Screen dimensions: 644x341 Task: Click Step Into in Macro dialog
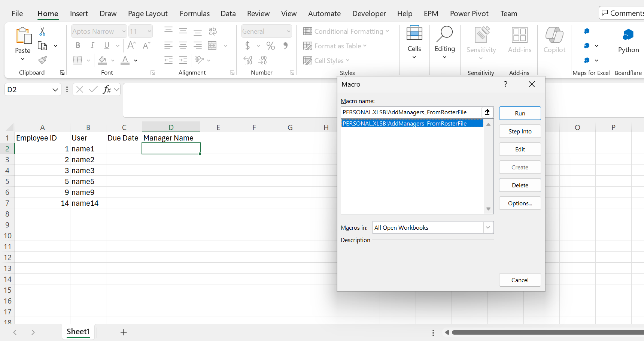point(520,131)
